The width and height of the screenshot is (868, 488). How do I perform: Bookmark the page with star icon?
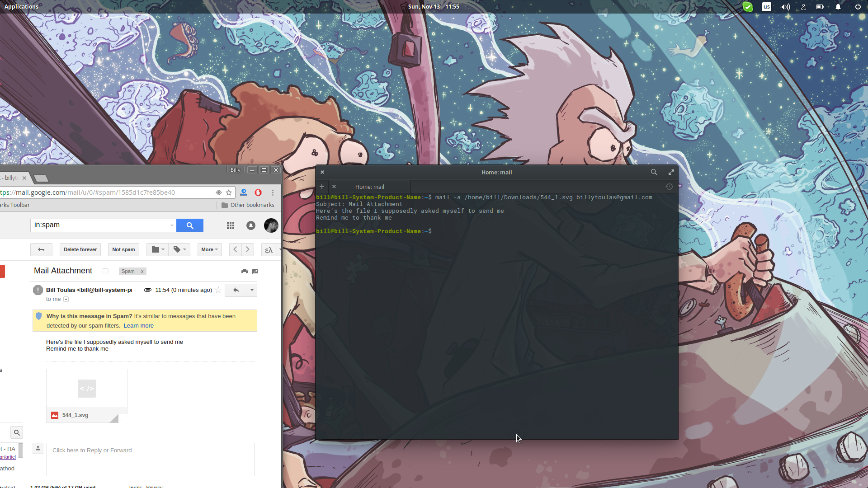[x=229, y=192]
